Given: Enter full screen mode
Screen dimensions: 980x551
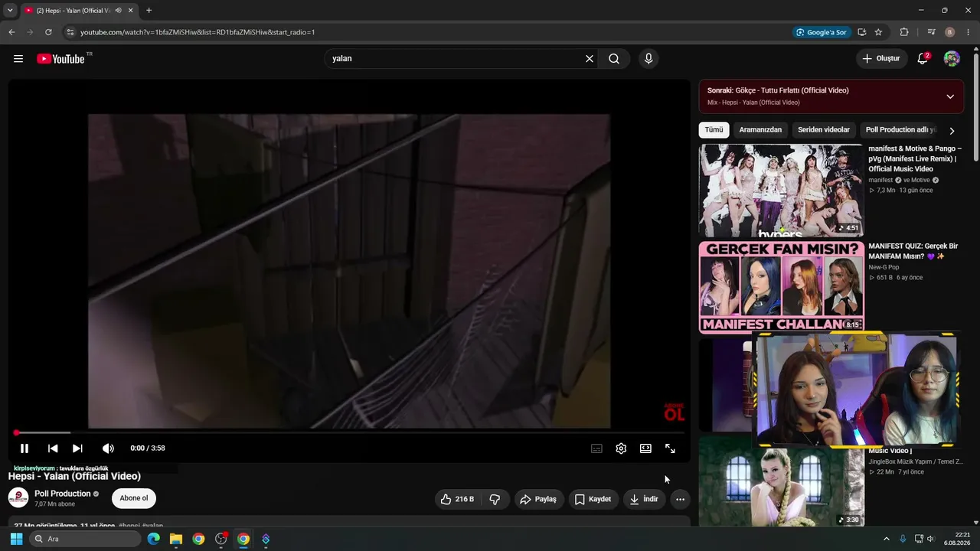Looking at the screenshot, I should [670, 448].
